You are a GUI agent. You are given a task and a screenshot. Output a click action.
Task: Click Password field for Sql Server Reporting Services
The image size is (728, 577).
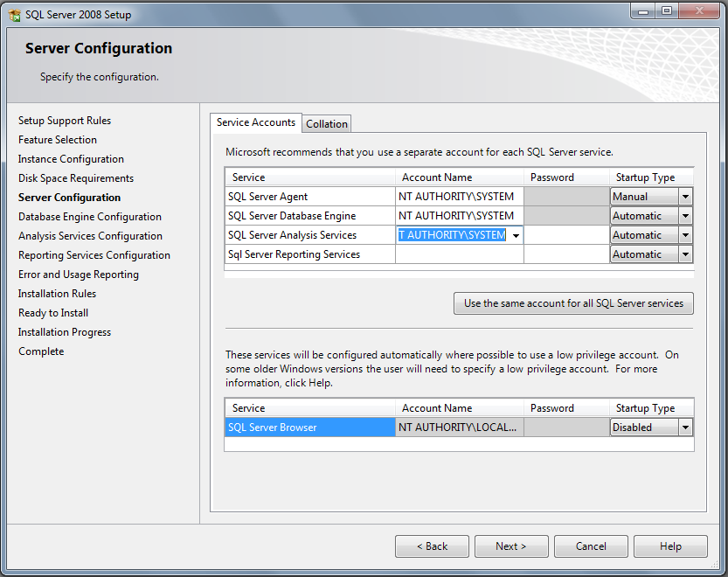coord(566,254)
